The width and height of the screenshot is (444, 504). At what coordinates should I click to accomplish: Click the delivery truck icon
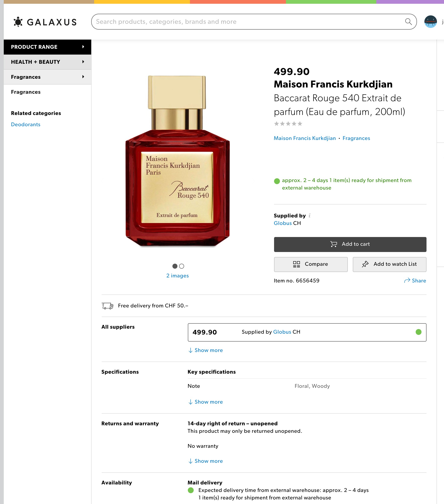[107, 306]
